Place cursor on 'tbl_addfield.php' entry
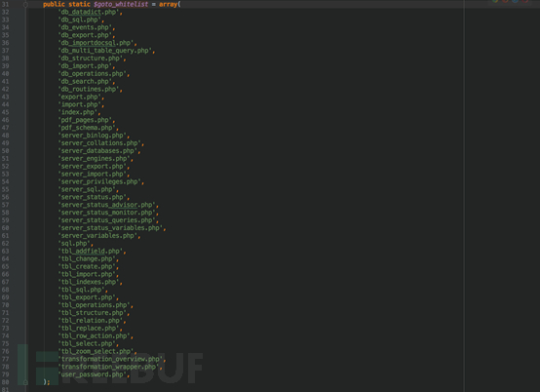This screenshot has height=392, width=540. click(x=92, y=252)
